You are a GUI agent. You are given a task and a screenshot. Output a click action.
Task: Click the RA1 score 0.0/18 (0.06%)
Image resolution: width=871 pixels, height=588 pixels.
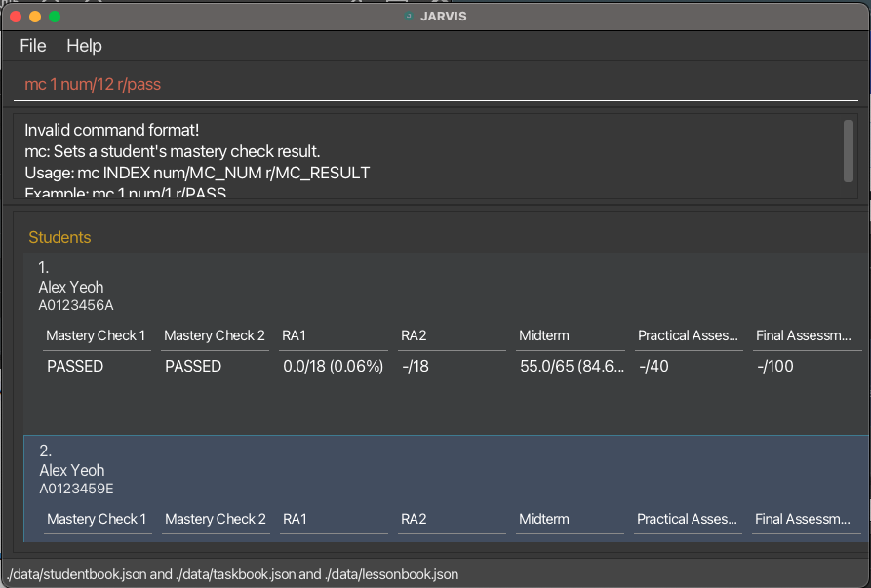[x=334, y=366]
